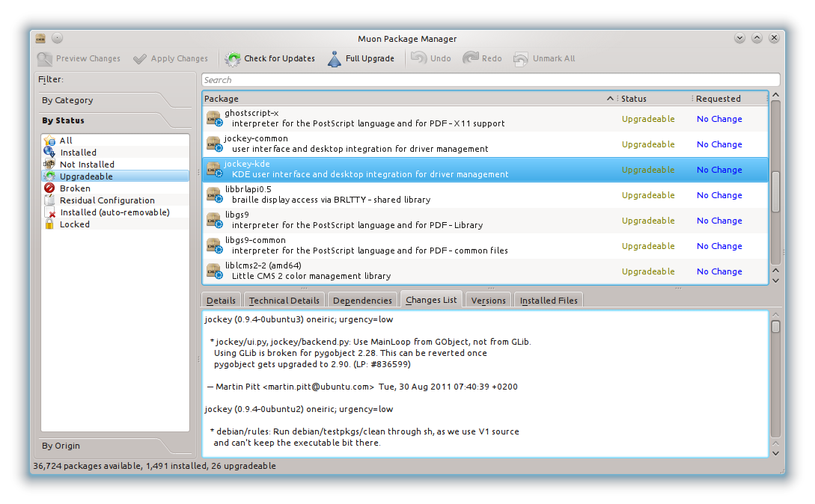815x504 pixels.
Task: Click the Check for Updates gear icon
Action: 233,59
